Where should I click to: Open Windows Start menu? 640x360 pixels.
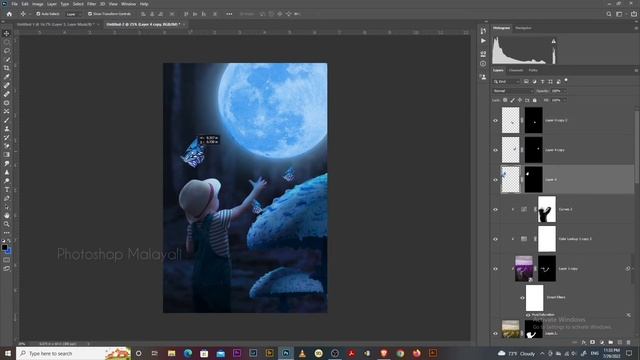click(x=7, y=353)
